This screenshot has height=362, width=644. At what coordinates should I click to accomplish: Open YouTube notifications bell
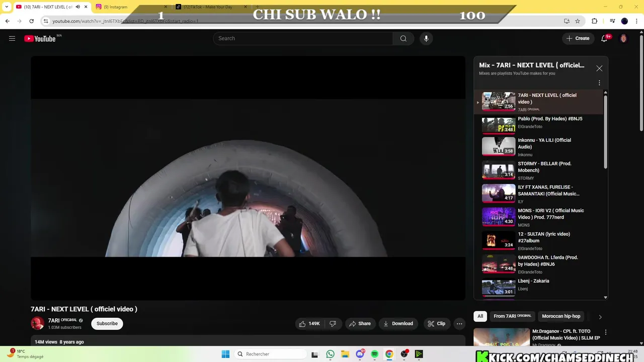604,38
